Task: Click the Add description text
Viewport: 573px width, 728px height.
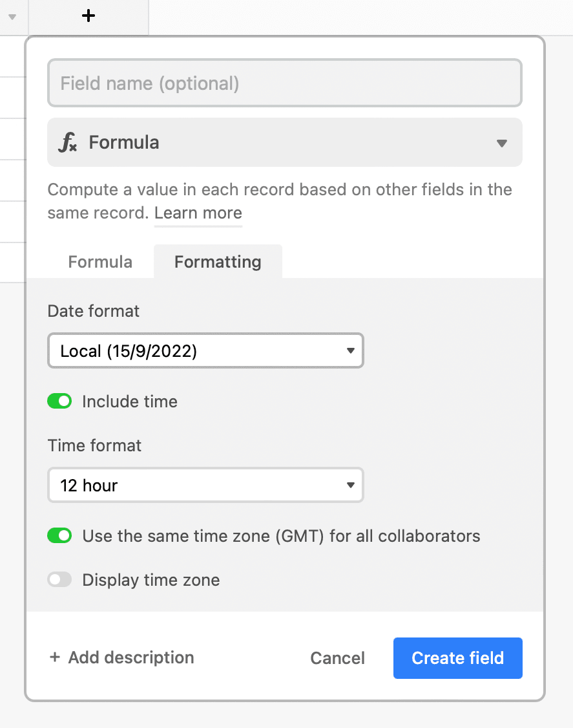Action: [131, 658]
